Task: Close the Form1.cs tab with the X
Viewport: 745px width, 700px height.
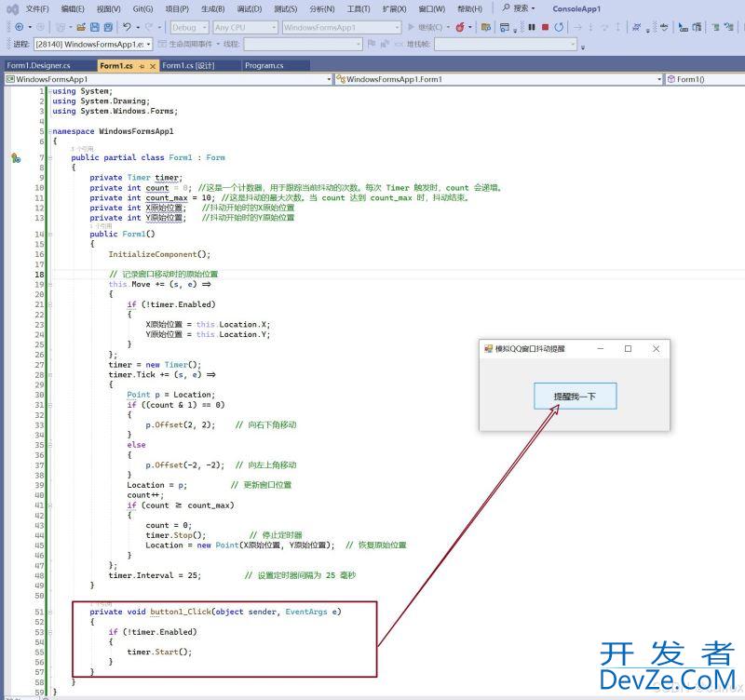Action: (153, 66)
